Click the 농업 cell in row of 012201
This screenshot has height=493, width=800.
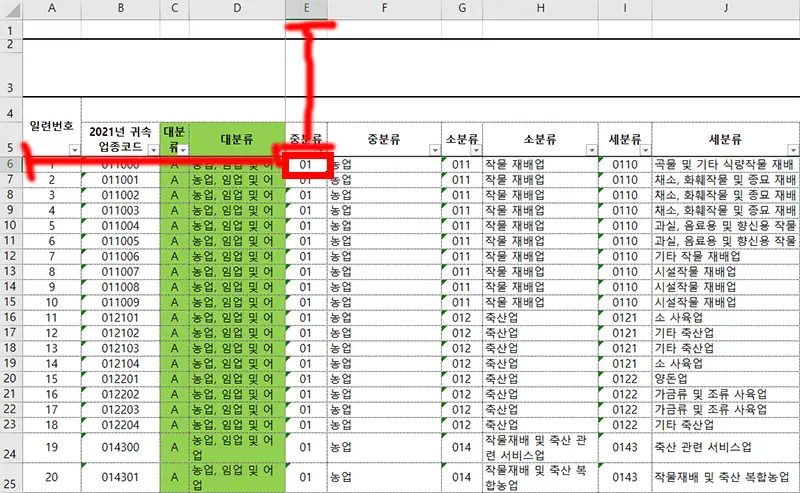tap(384, 379)
